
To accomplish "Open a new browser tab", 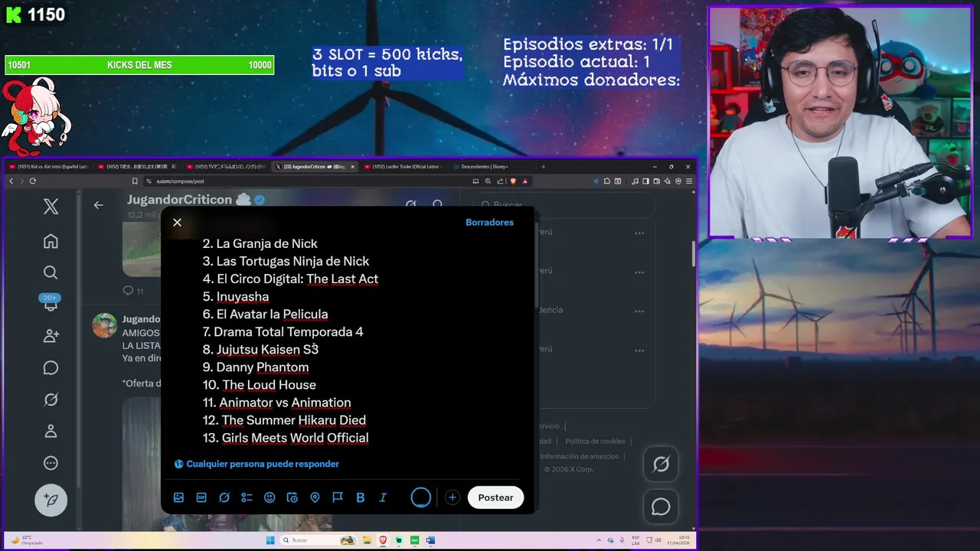I will [544, 166].
